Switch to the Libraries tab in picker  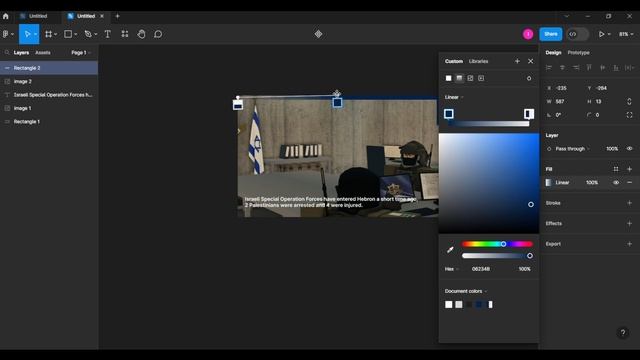click(x=478, y=61)
